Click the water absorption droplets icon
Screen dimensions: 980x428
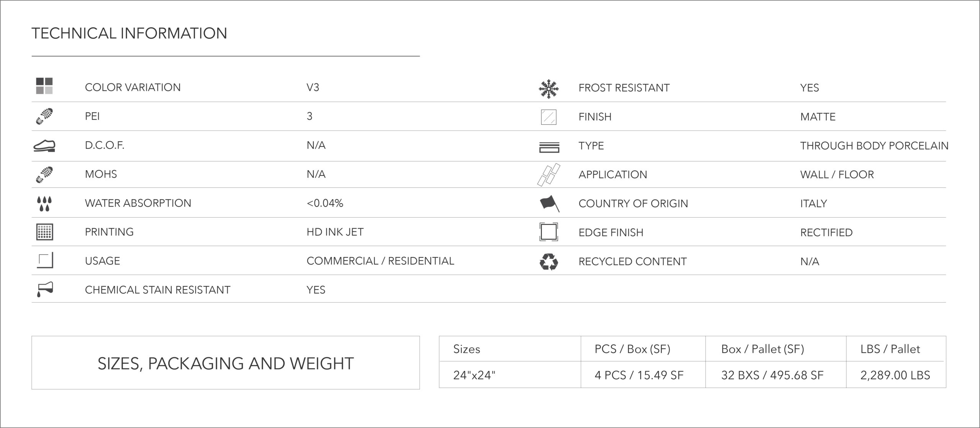click(44, 204)
